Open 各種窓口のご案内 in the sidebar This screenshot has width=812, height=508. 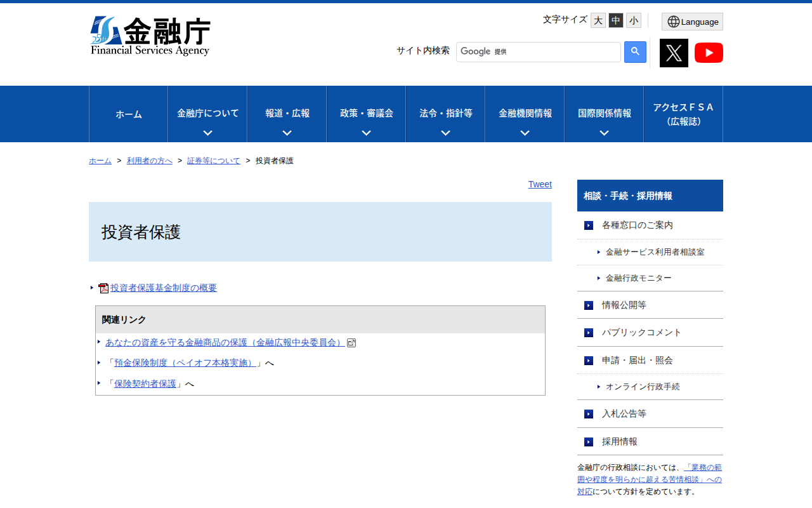[x=638, y=225]
